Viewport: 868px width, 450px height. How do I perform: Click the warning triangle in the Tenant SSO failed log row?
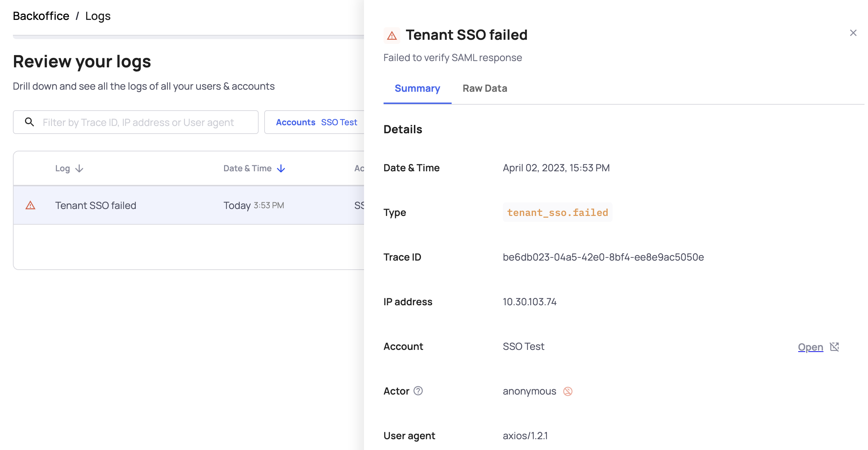click(31, 205)
